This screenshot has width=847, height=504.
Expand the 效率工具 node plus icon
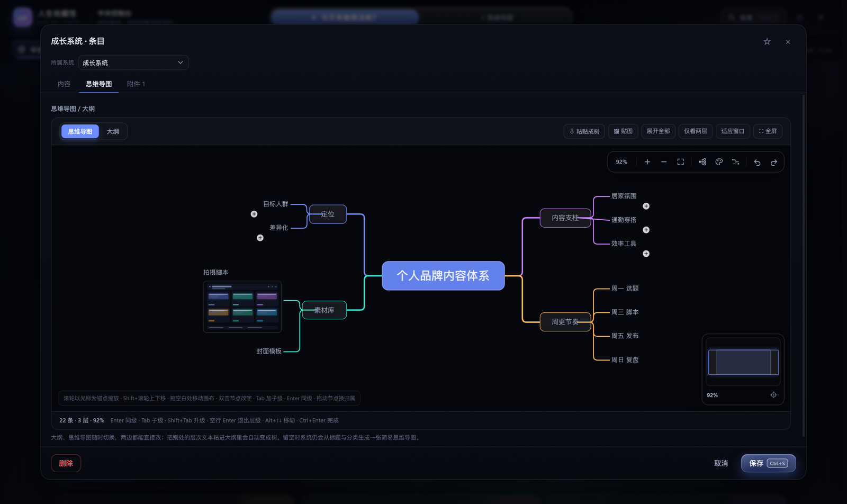(x=646, y=254)
